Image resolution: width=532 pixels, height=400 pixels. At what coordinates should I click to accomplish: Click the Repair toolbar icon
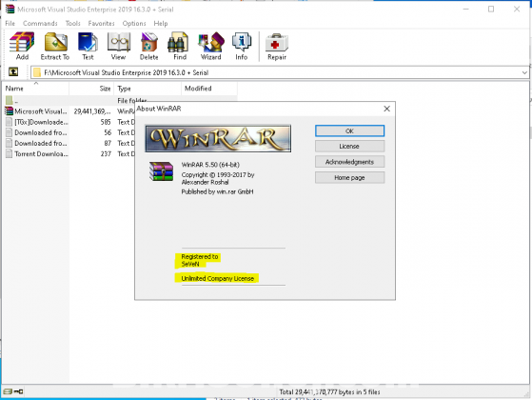277,43
